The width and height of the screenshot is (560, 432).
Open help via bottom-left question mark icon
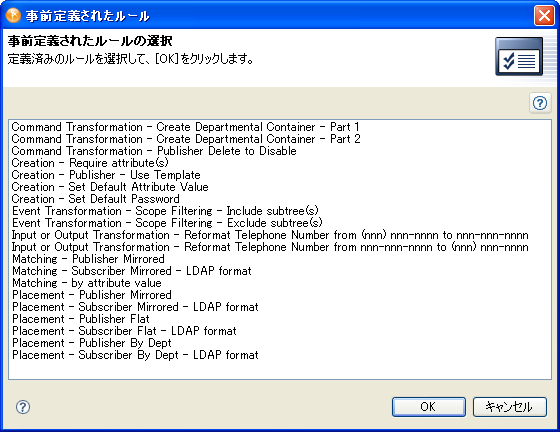(x=23, y=407)
